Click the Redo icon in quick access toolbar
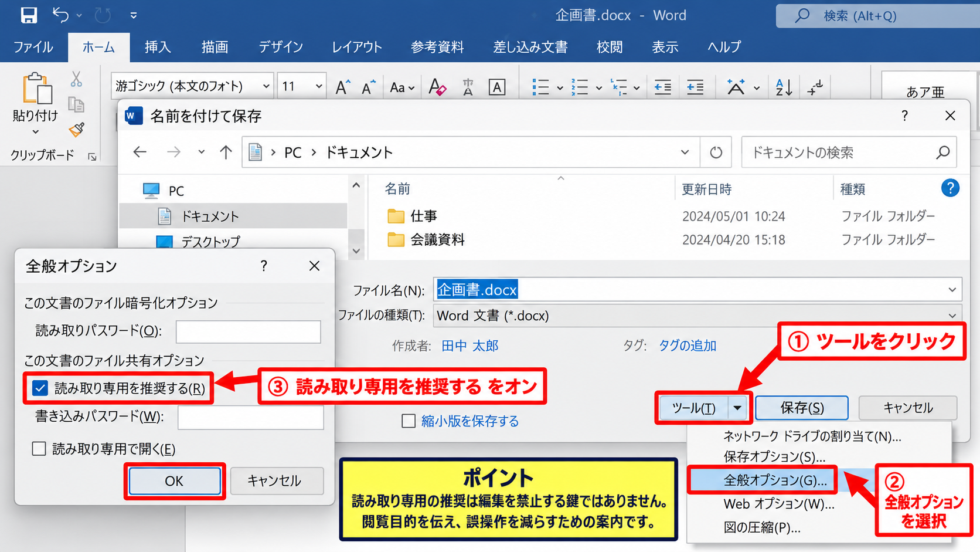This screenshot has width=980, height=552. (103, 15)
